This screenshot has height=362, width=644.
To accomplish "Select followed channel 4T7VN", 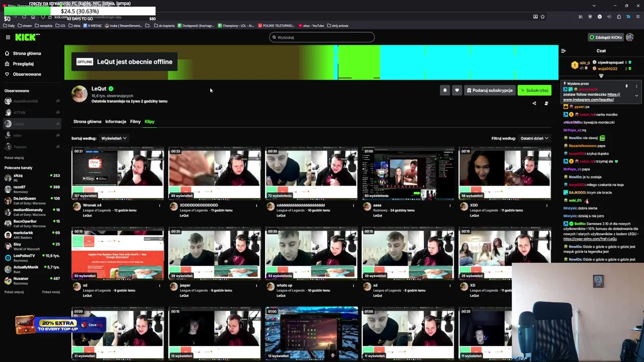I will (x=31, y=113).
